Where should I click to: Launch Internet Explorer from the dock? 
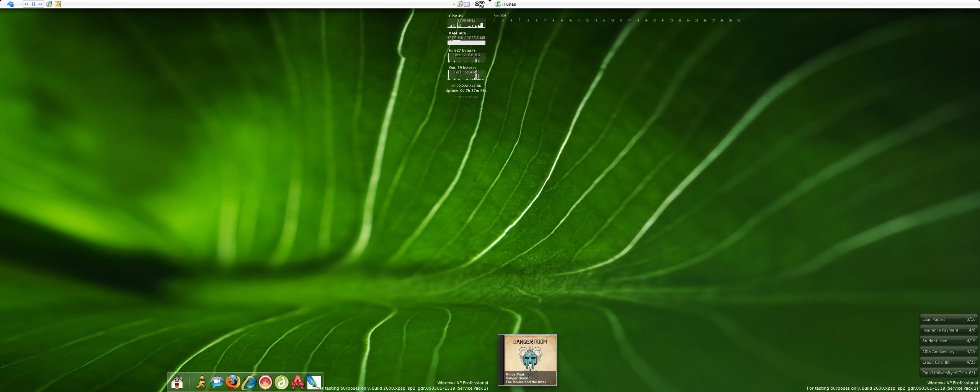tap(249, 382)
